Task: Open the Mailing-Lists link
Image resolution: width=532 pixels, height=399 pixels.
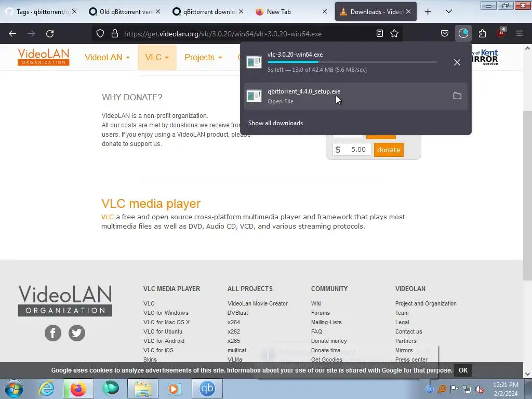Action: 326,322
